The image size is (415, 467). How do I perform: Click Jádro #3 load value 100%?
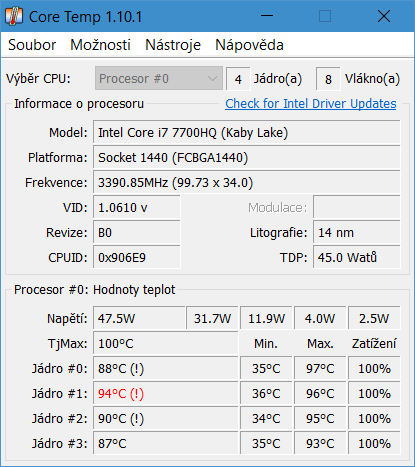click(374, 444)
